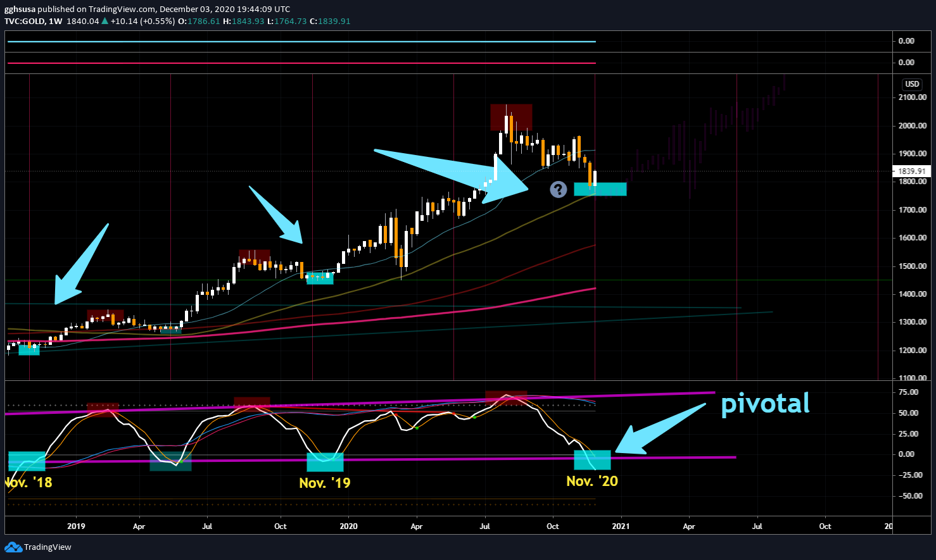Click the 2000.00 price axis label
The image size is (936, 560).
tap(913, 125)
